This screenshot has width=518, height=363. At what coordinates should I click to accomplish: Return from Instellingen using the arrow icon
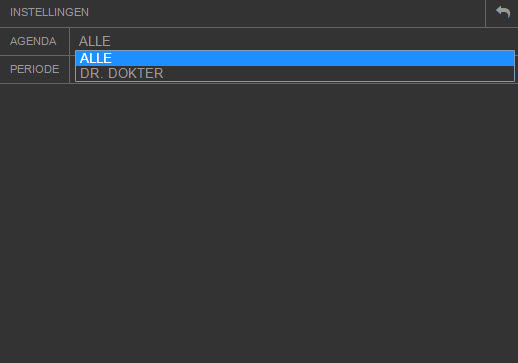(503, 12)
